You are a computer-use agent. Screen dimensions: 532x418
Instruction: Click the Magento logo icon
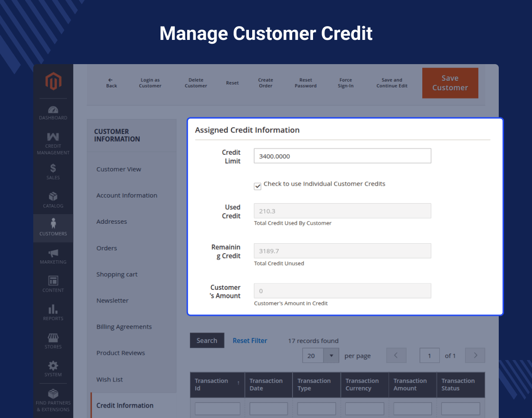coord(53,81)
